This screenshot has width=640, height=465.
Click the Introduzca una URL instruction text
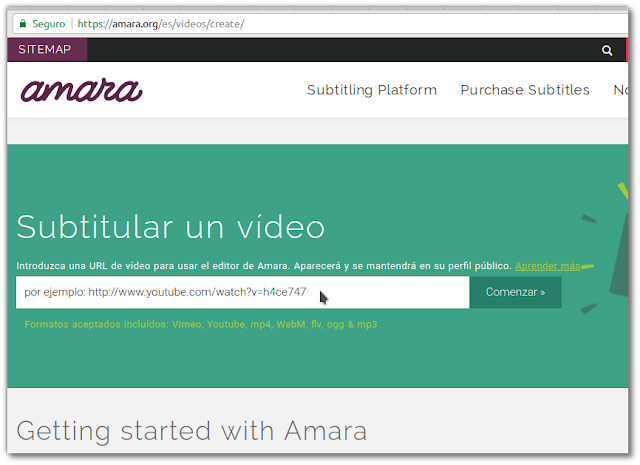264,266
